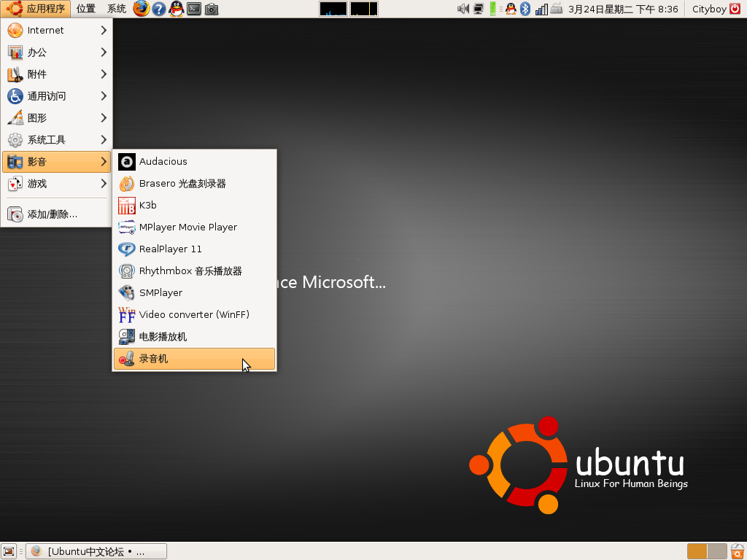Expand the 附件 submenu arrow

coord(104,74)
